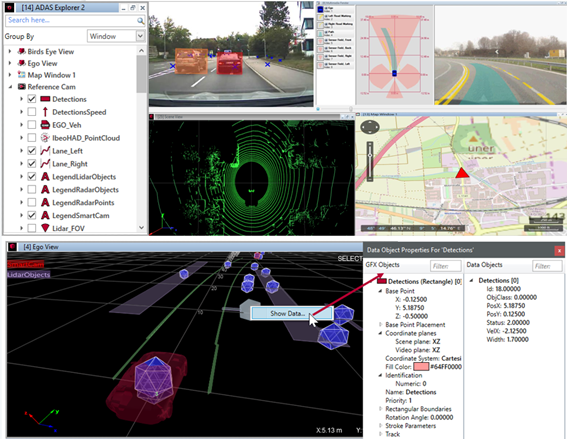Screen dimensions: 567x439
Task: Select the Birds Eye View icon
Action: tap(22, 52)
